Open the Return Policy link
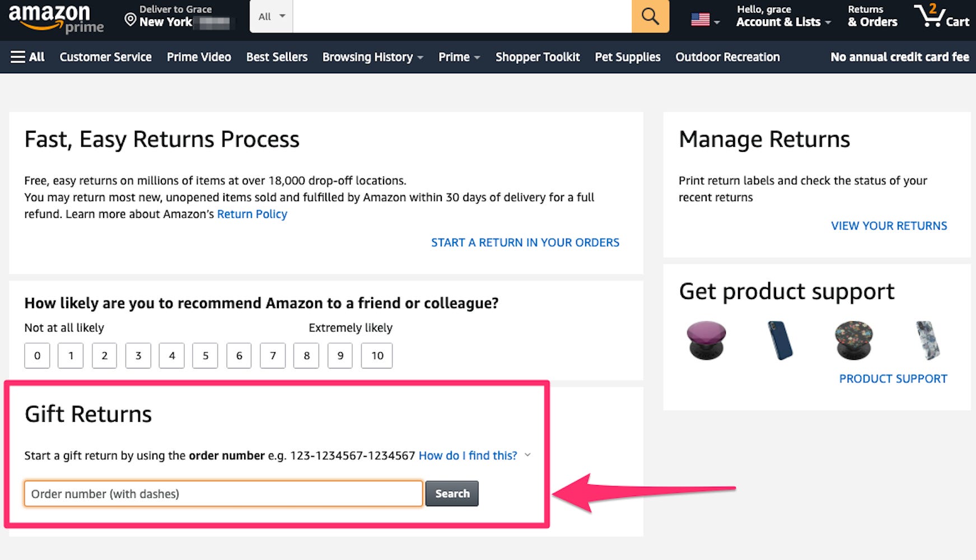 252,214
